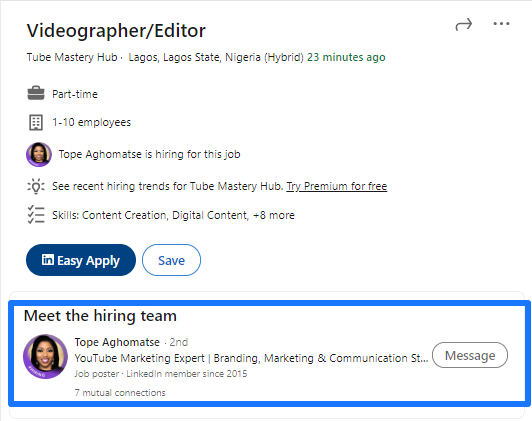Click the Videographer/Editor job title
This screenshot has width=532, height=421.
(116, 31)
